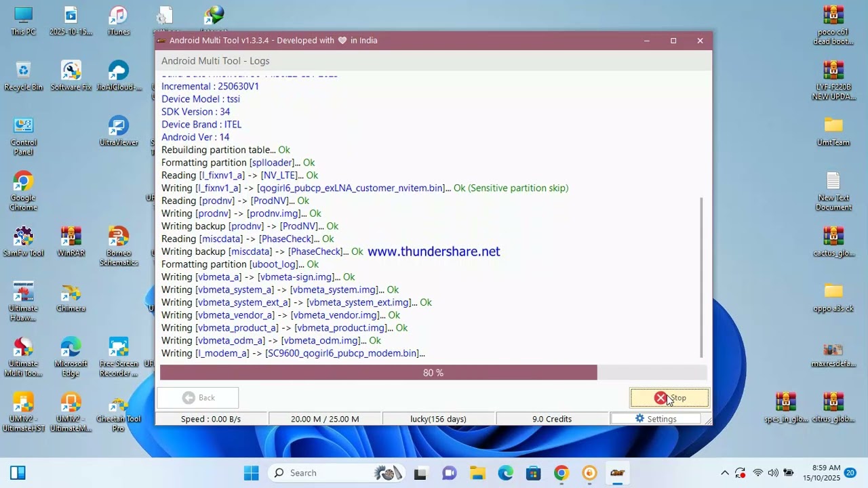Stop the running flash operation
The width and height of the screenshot is (868, 488).
[669, 398]
